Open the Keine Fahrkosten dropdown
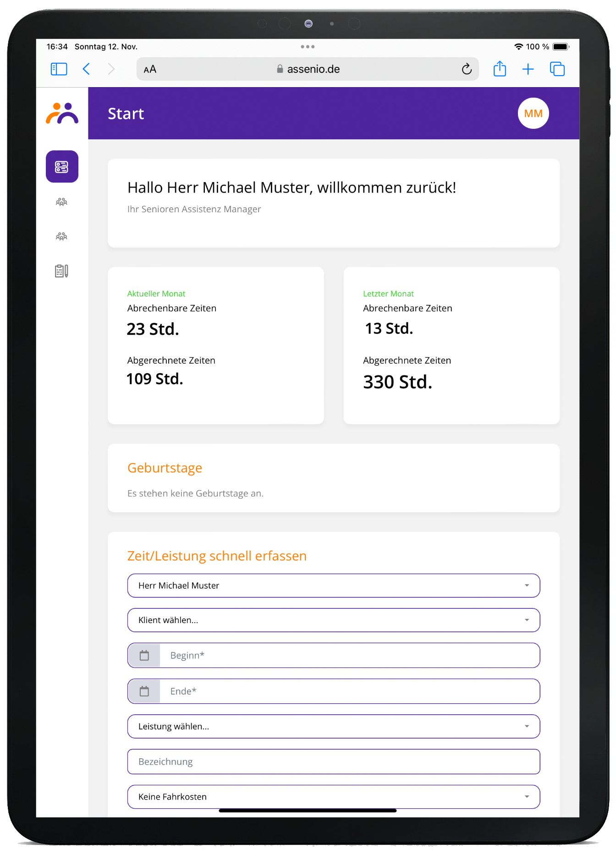The image size is (616, 850). 334,797
